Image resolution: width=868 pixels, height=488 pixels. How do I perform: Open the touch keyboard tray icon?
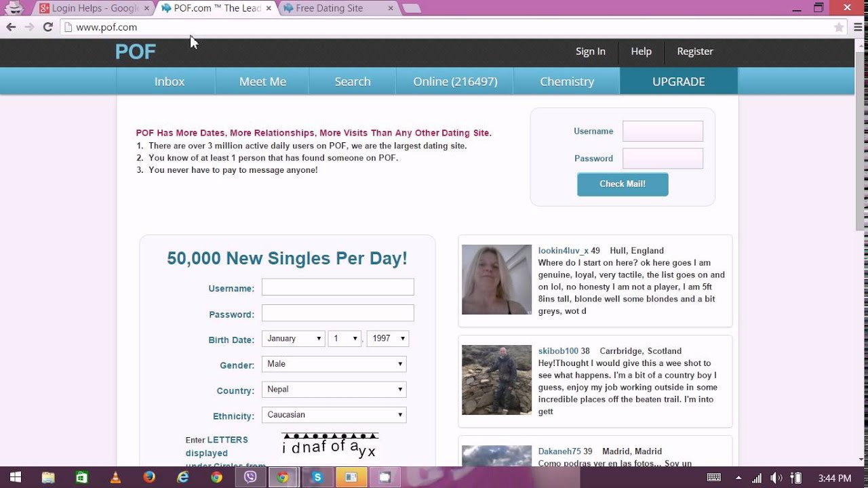(714, 478)
